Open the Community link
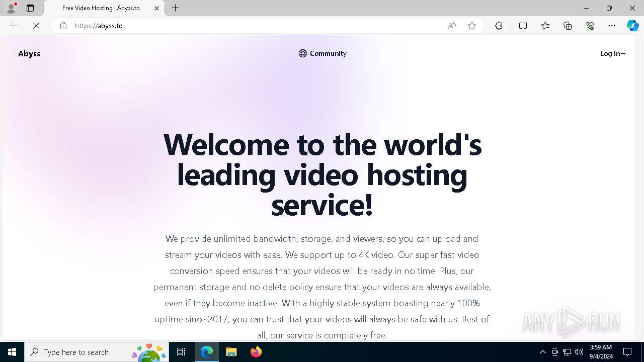The image size is (644, 362). [x=323, y=53]
